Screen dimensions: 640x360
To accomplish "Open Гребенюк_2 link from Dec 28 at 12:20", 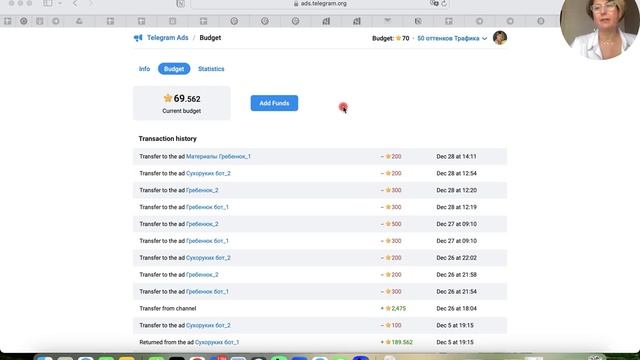I will (202, 190).
